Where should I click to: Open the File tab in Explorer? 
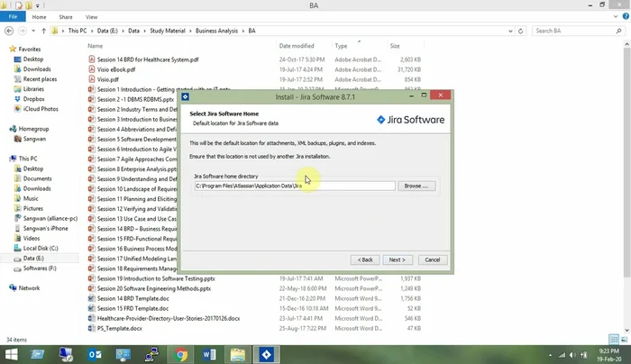[13, 17]
